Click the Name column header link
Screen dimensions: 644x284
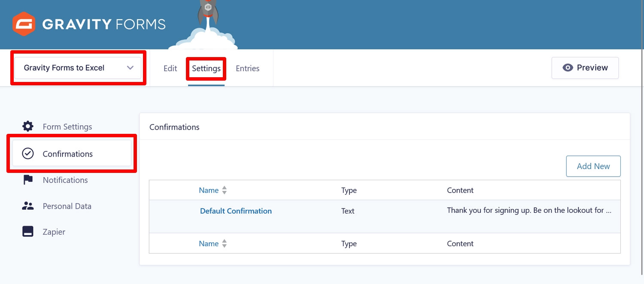point(209,190)
